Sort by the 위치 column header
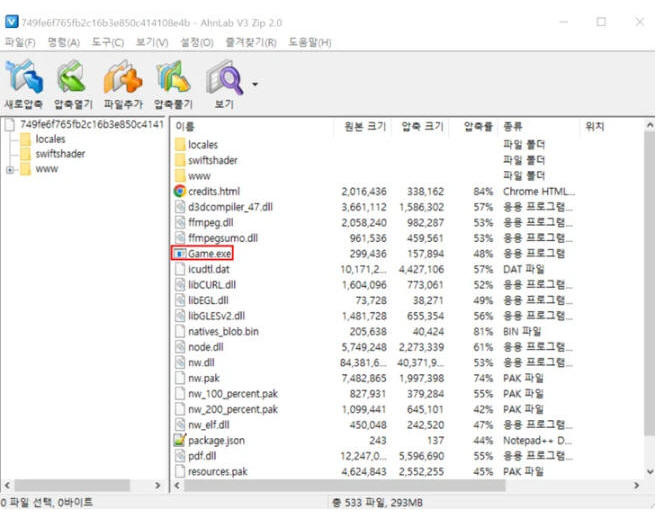Viewport: 661px width, 514px height. tap(595, 126)
